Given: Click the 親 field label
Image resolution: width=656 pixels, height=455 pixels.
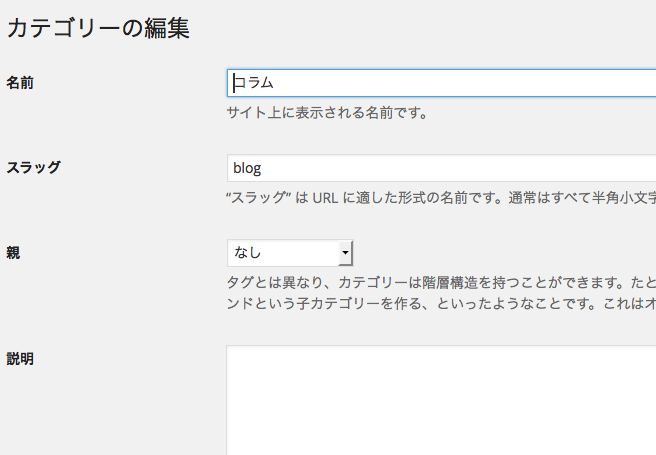Looking at the screenshot, I should coord(14,252).
